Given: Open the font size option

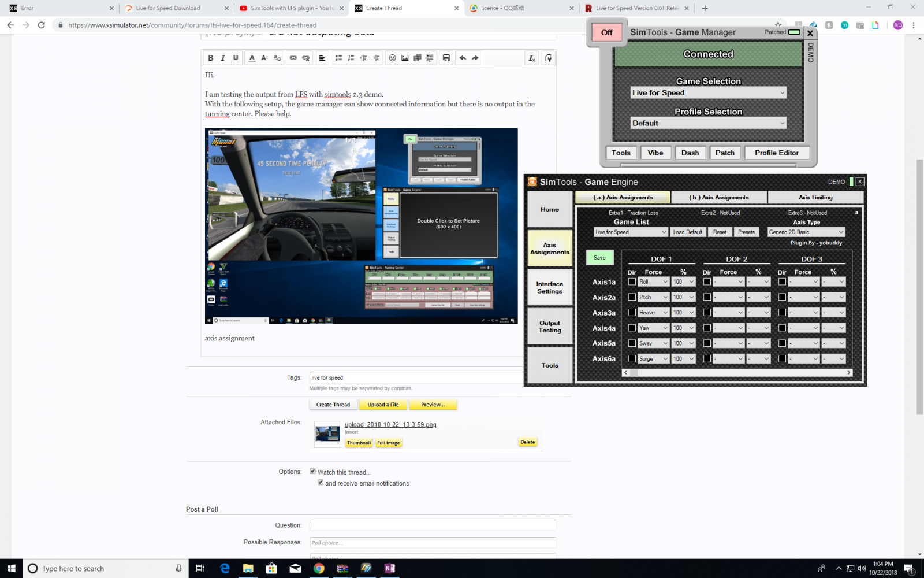Looking at the screenshot, I should (x=264, y=58).
